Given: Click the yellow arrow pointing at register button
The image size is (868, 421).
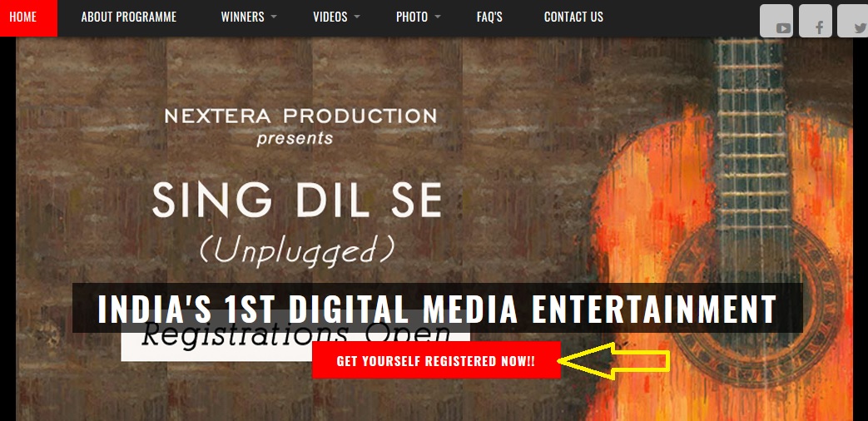Looking at the screenshot, I should click(614, 361).
